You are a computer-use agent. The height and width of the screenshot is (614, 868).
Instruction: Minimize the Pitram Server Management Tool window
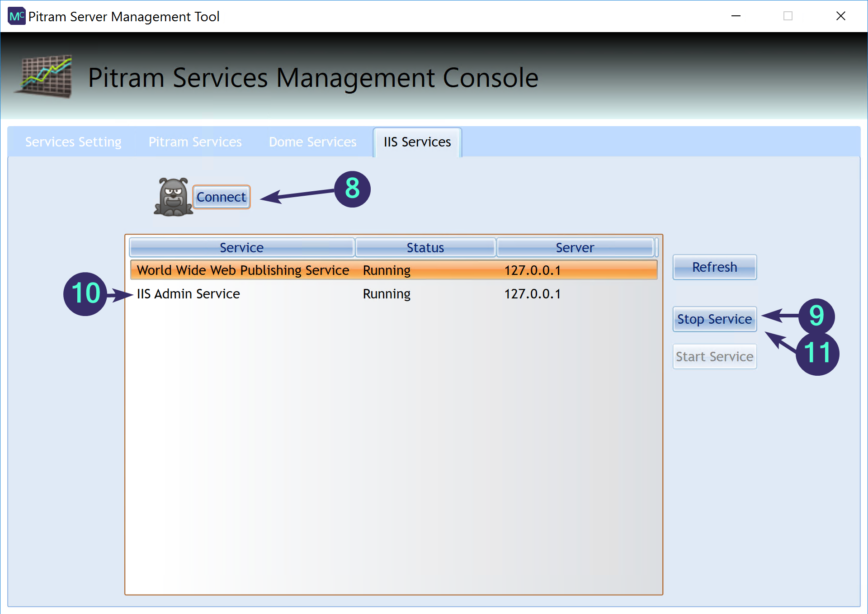click(736, 16)
